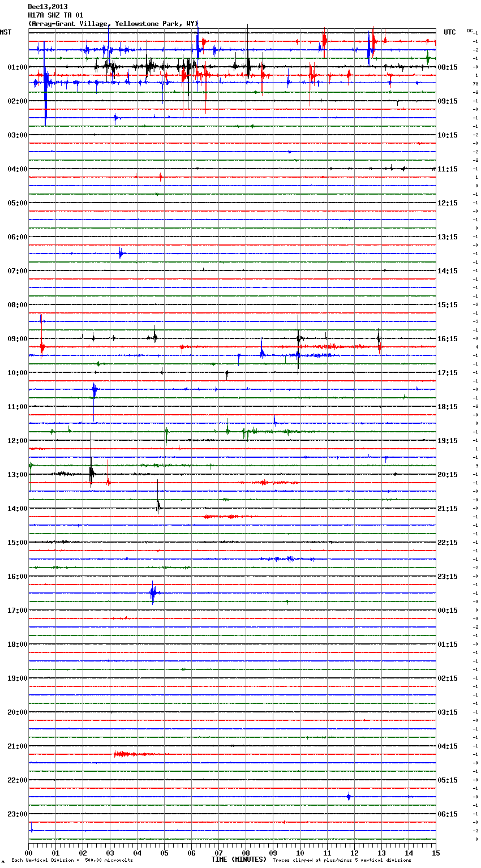
Task: Select the 22:00 MST time label
Action: (x=18, y=780)
